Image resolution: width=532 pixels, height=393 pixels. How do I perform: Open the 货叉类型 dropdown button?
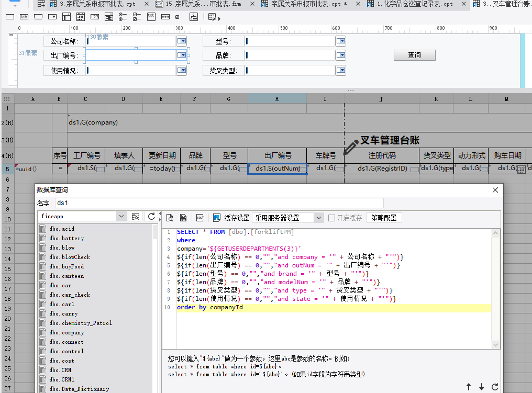[x=341, y=70]
